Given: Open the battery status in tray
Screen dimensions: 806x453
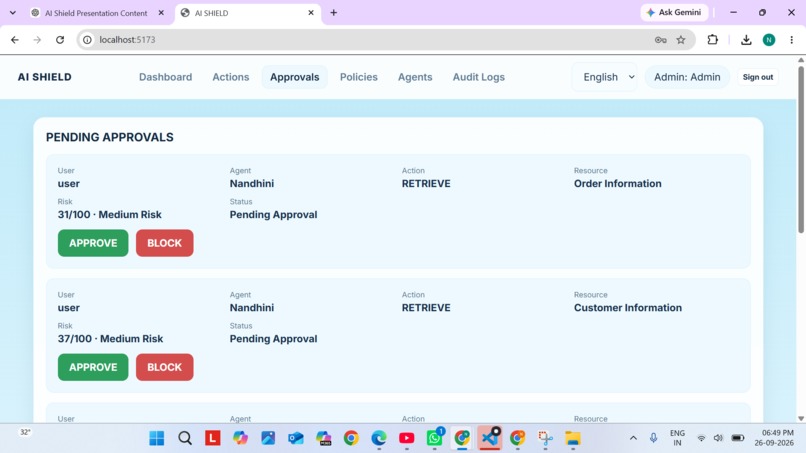Looking at the screenshot, I should pos(738,438).
